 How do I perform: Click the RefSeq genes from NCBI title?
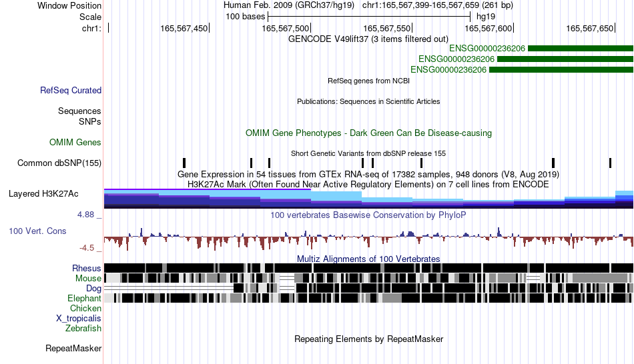pos(368,81)
